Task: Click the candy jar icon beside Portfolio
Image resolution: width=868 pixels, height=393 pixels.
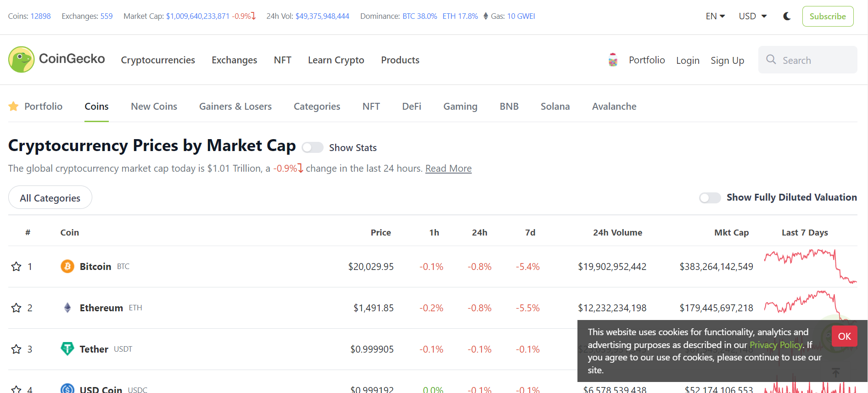Action: click(x=613, y=60)
